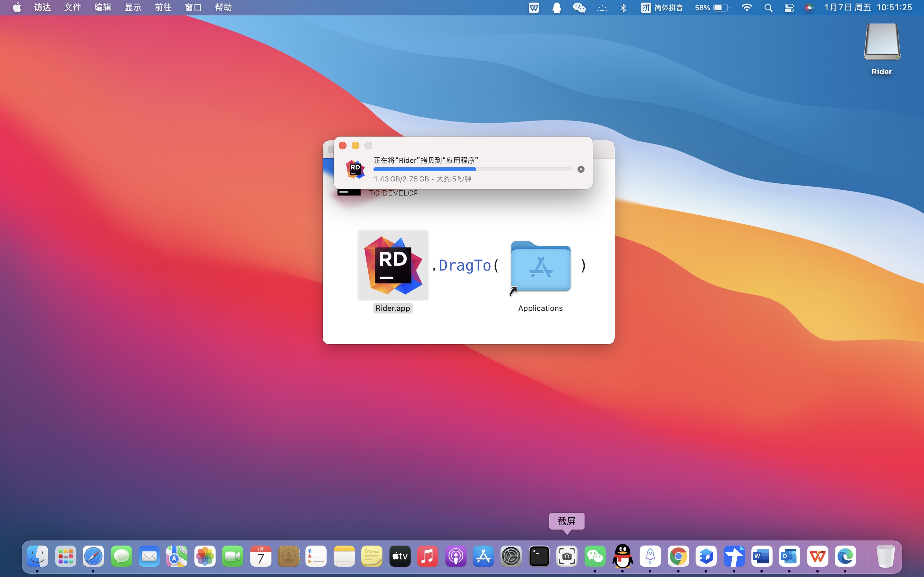Select the Rider.app icon
The width and height of the screenshot is (924, 577).
(x=393, y=265)
